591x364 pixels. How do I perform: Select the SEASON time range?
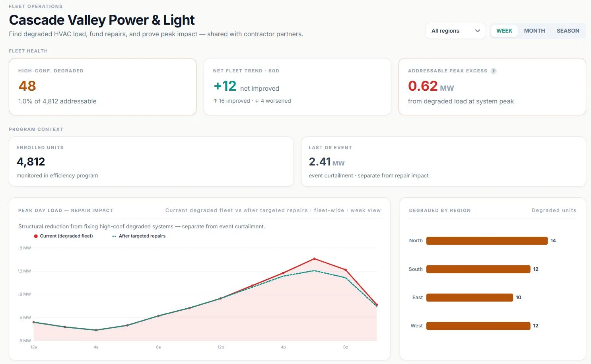pyautogui.click(x=568, y=31)
